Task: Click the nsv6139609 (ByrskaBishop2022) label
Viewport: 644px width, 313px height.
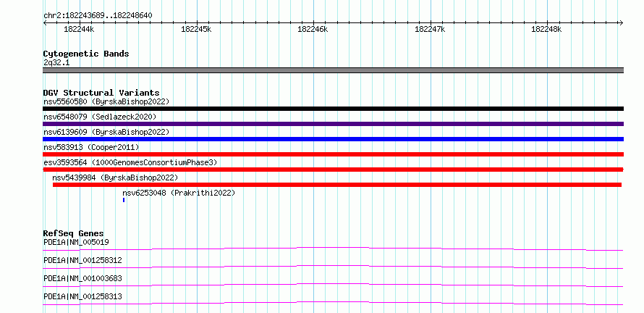Action: coord(106,132)
